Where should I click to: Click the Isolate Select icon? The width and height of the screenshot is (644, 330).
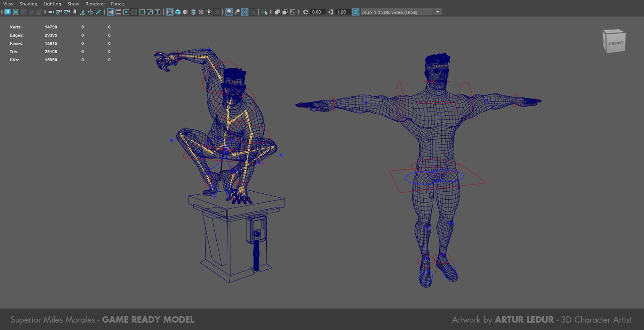(x=265, y=12)
